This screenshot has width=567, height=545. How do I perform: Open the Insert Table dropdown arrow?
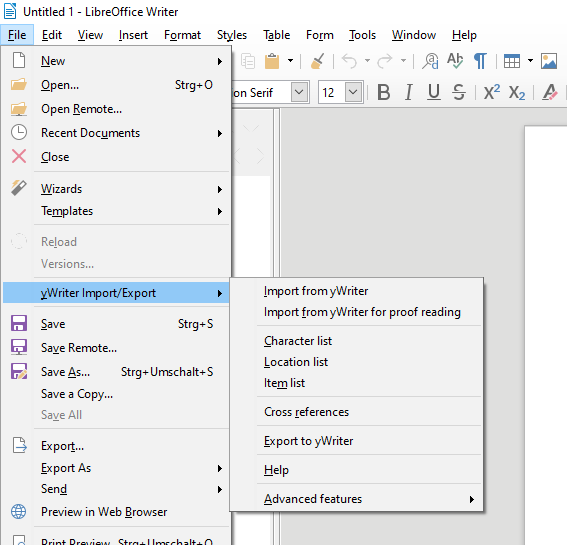pos(530,61)
